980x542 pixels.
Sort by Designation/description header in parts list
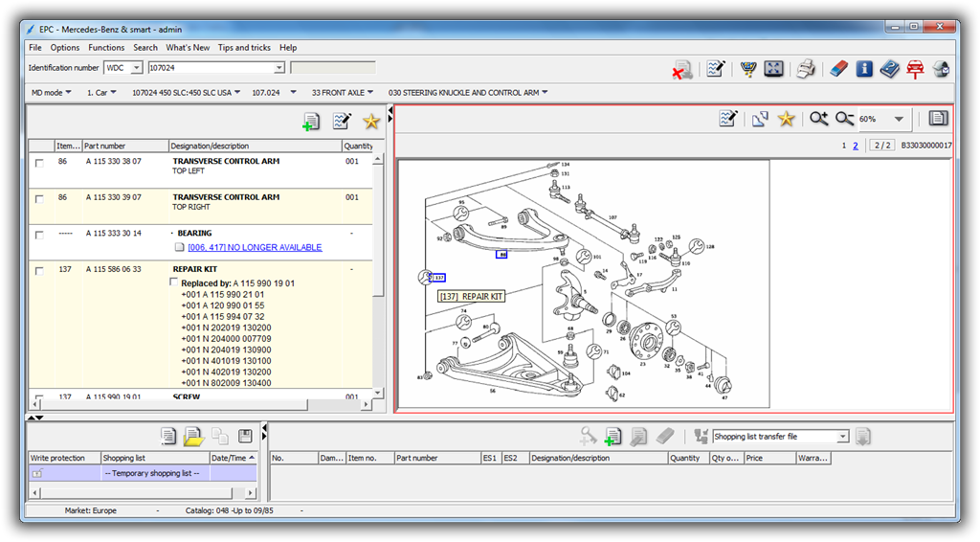tap(255, 146)
